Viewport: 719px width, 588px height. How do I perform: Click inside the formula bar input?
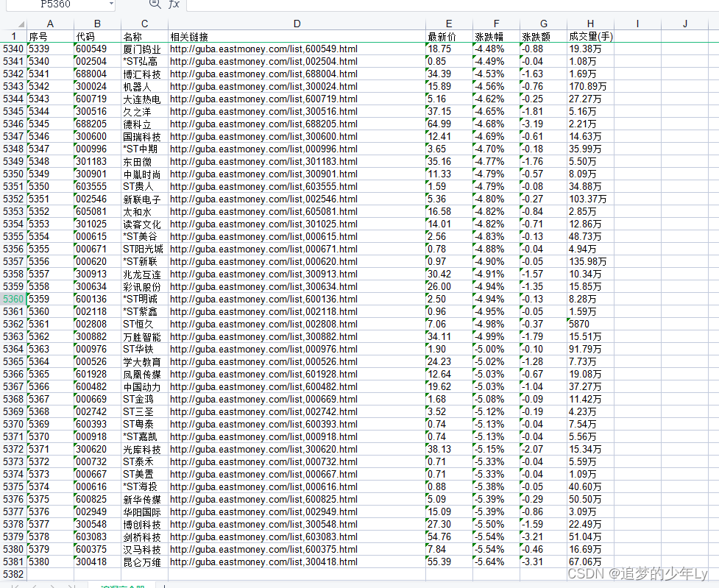[452, 4]
